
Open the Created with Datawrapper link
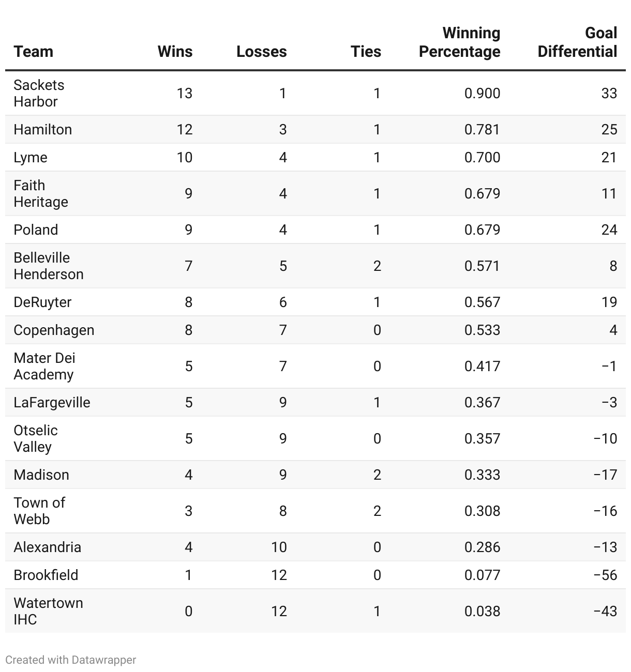[x=71, y=660]
